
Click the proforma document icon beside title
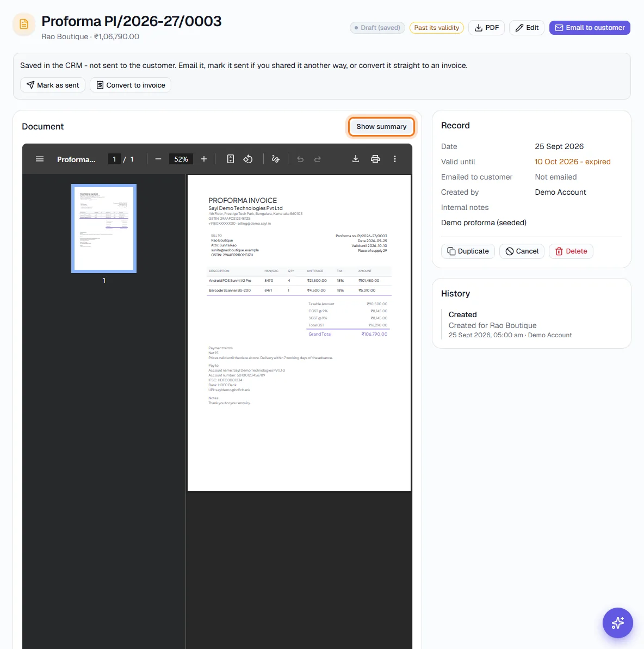24,24
